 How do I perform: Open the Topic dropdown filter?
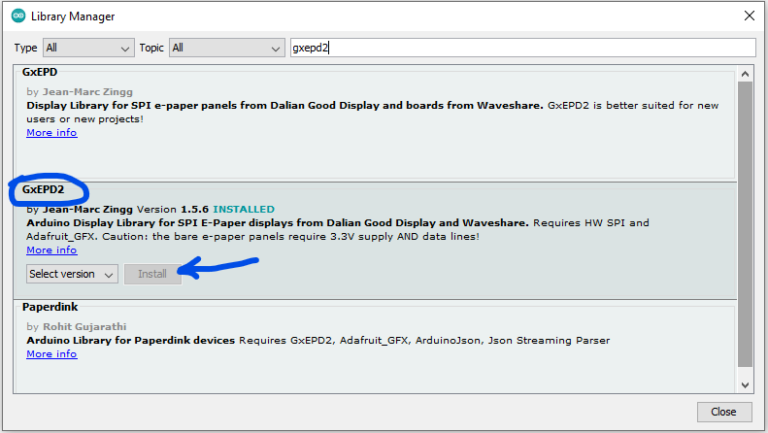click(x=226, y=48)
